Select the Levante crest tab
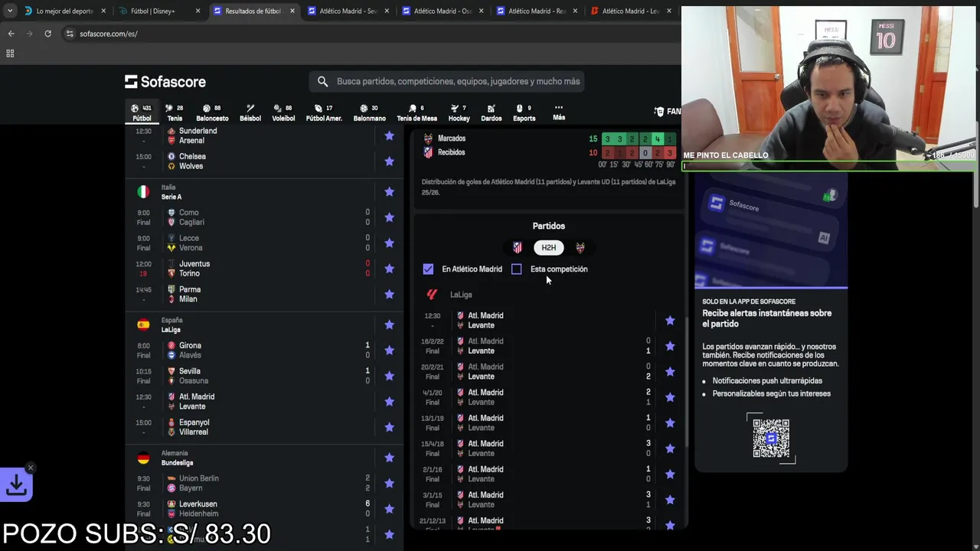The height and width of the screenshot is (551, 980). (580, 247)
